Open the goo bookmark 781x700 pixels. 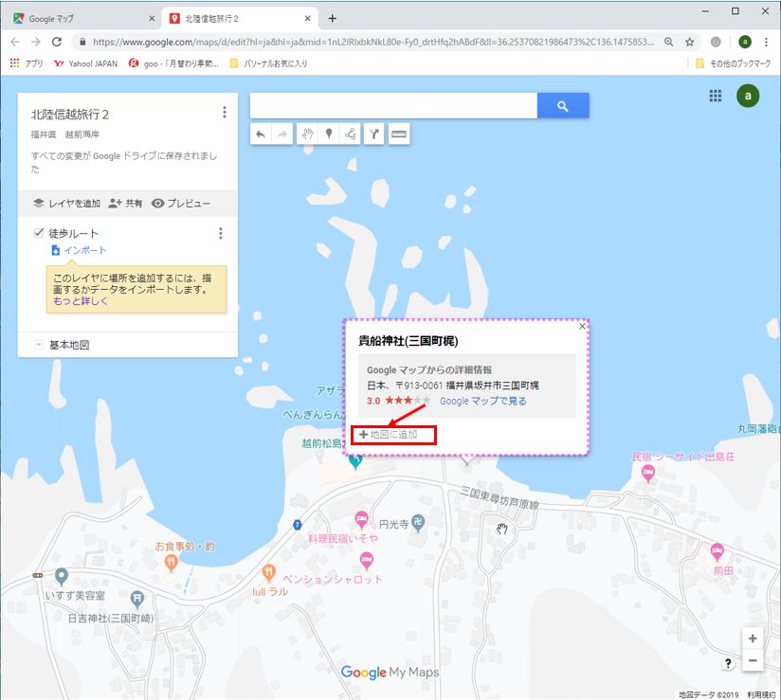[173, 63]
